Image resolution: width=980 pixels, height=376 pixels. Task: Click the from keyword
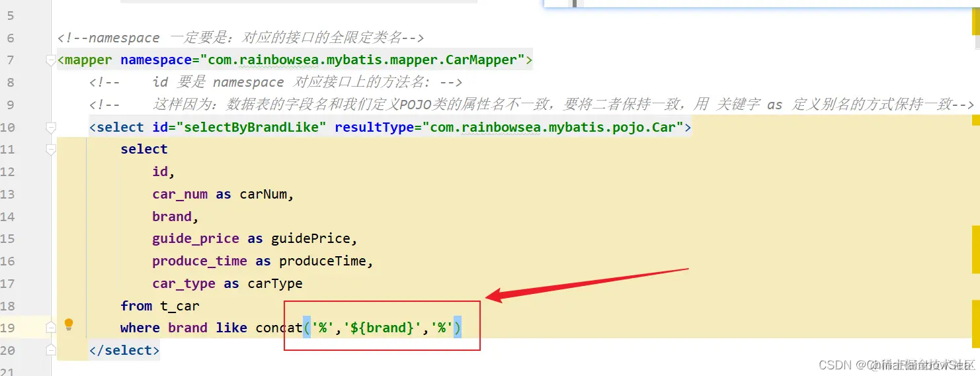tap(136, 306)
